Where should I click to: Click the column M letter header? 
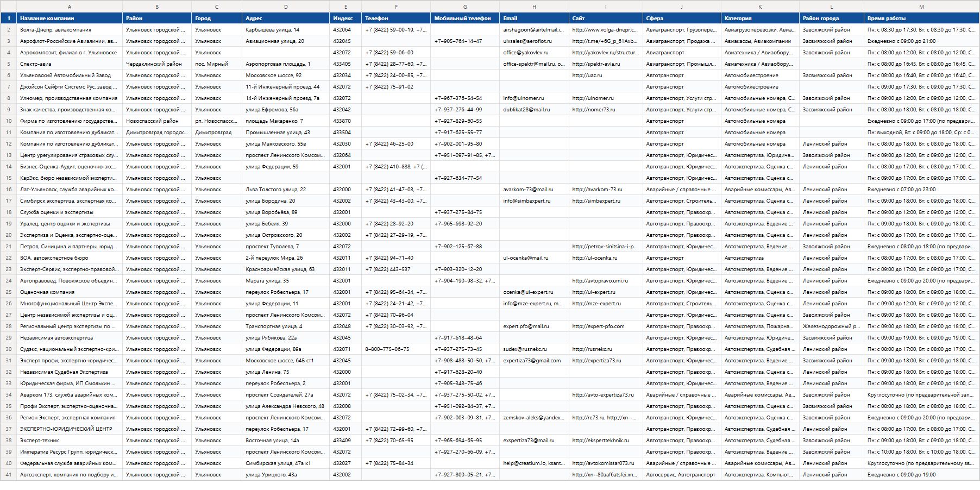921,7
